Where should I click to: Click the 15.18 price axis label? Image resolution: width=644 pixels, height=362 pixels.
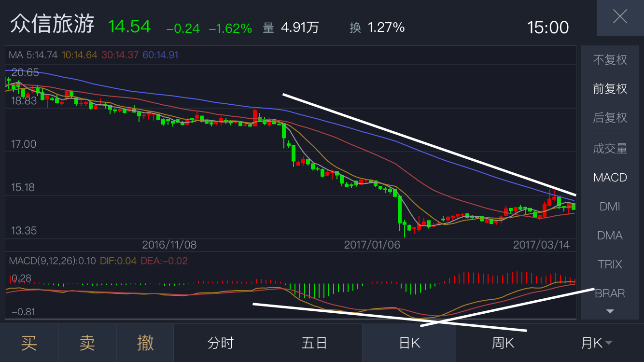(x=23, y=187)
